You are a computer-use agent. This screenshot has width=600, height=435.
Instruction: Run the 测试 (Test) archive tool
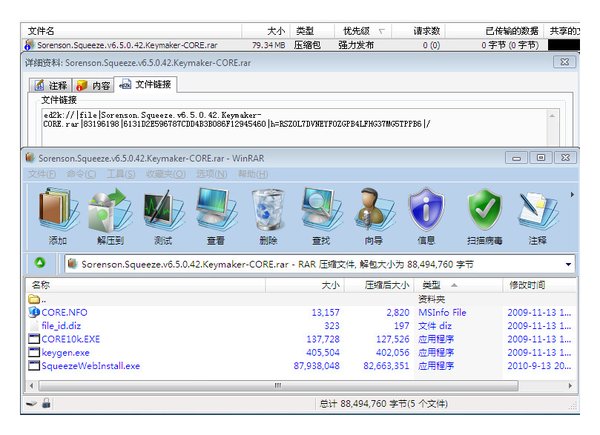pyautogui.click(x=163, y=210)
